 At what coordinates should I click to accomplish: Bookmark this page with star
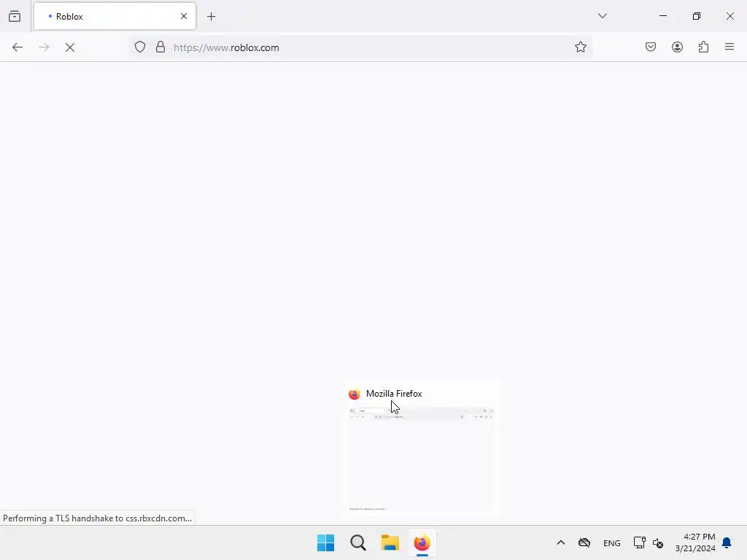[580, 47]
